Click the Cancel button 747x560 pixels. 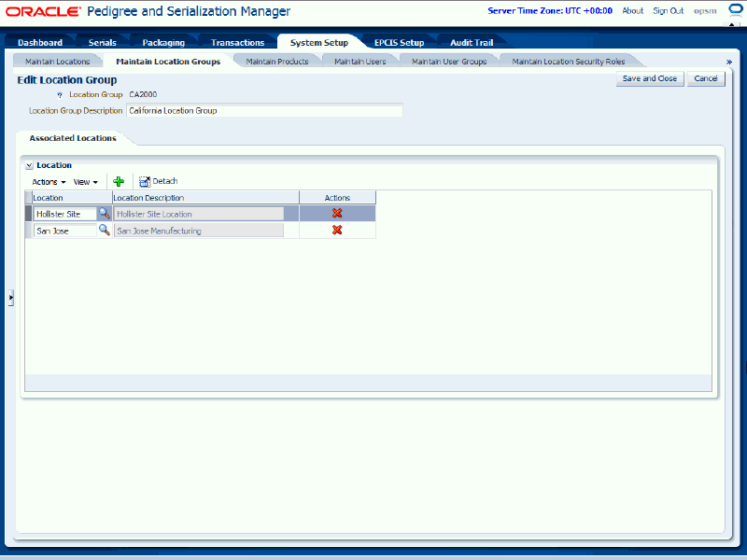[706, 78]
